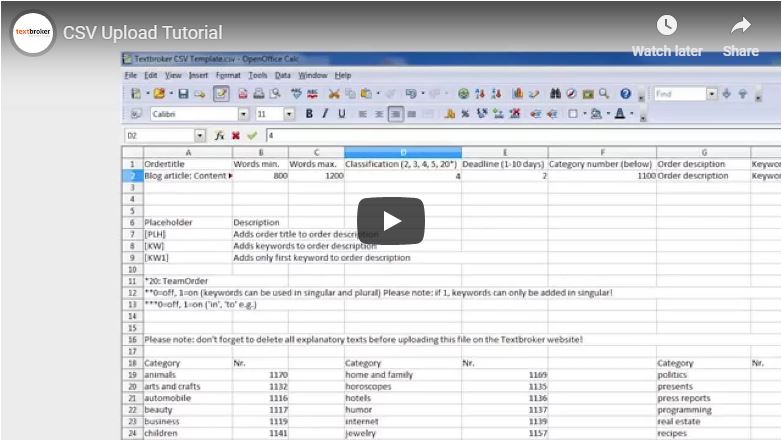Screen dimensions: 782x440
Task: Open the Window menu
Action: [313, 75]
